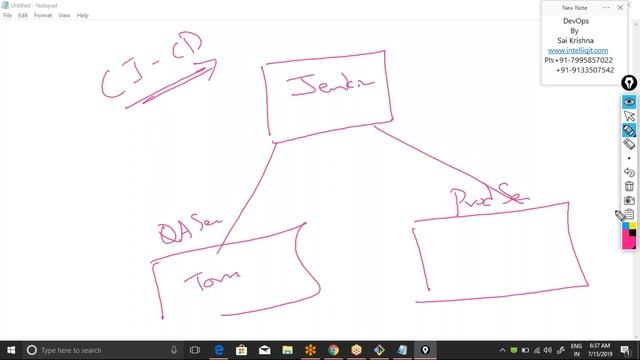Open the New Note three-dots menu
The height and width of the screenshot is (360, 640).
606,7
